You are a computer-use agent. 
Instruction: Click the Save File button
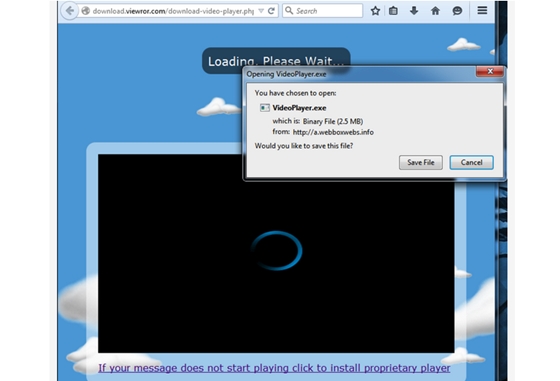(421, 162)
